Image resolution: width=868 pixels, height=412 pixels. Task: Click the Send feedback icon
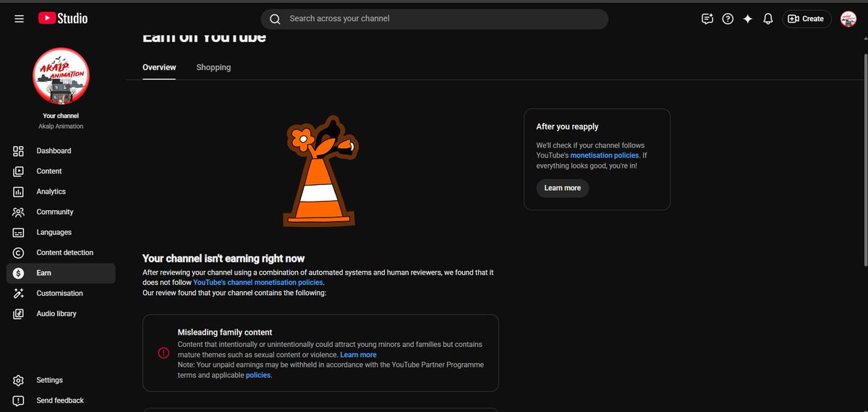[19, 400]
